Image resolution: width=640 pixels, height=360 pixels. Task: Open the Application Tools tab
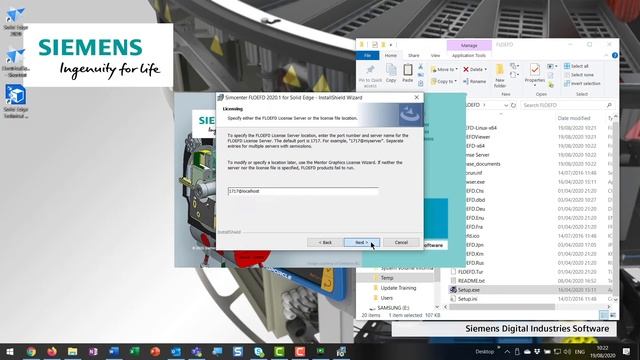point(469,56)
